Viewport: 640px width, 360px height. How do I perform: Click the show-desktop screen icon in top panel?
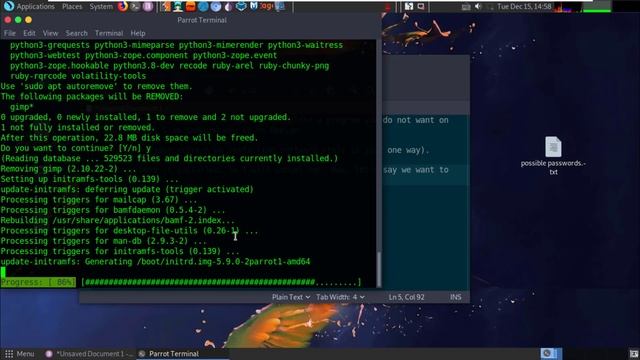(x=421, y=7)
